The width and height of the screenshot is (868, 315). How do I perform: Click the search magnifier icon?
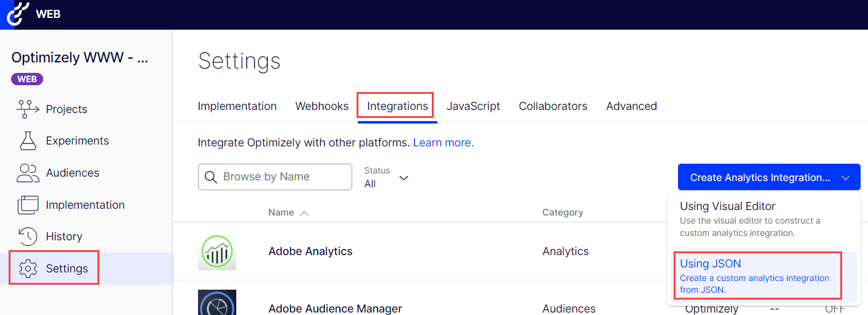211,177
